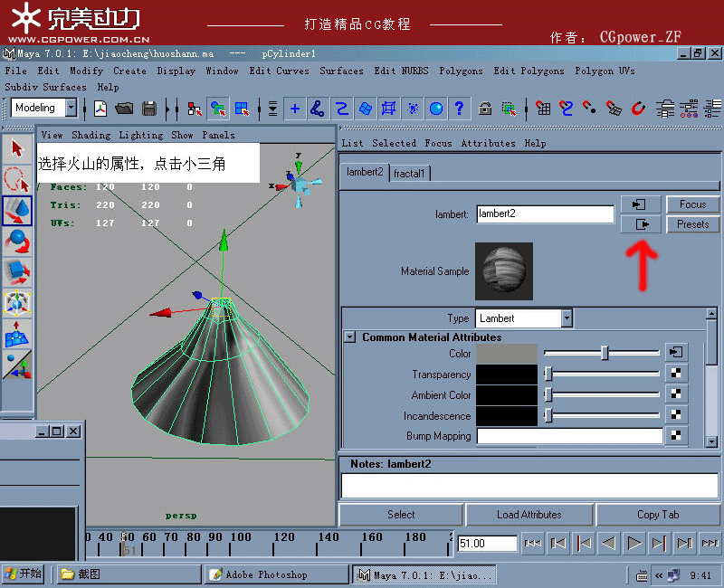Click the Presets button

[692, 224]
